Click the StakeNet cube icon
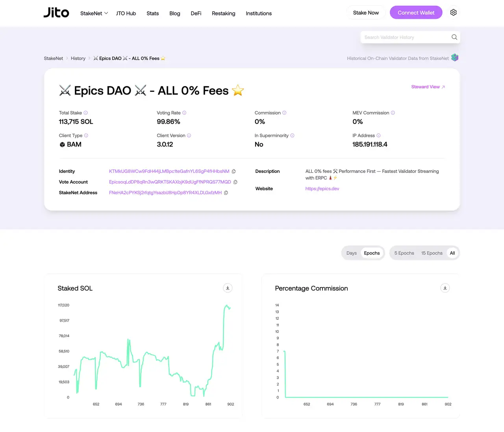 [455, 57]
